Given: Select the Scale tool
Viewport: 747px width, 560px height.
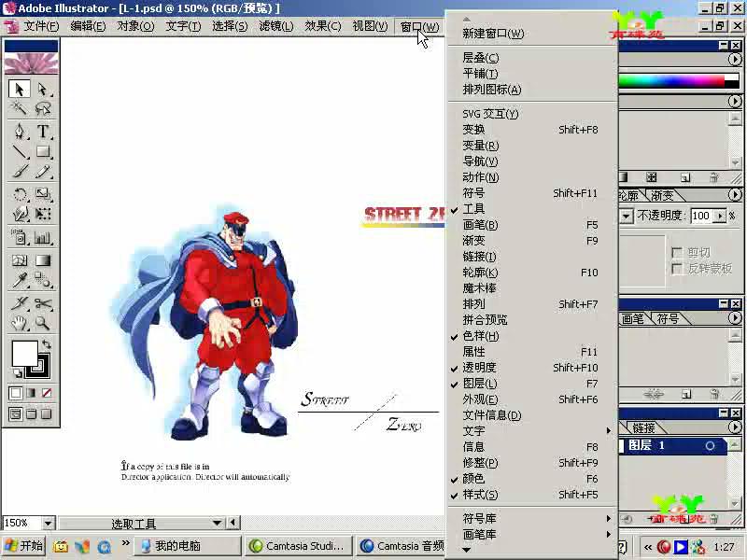Looking at the screenshot, I should pos(43,194).
